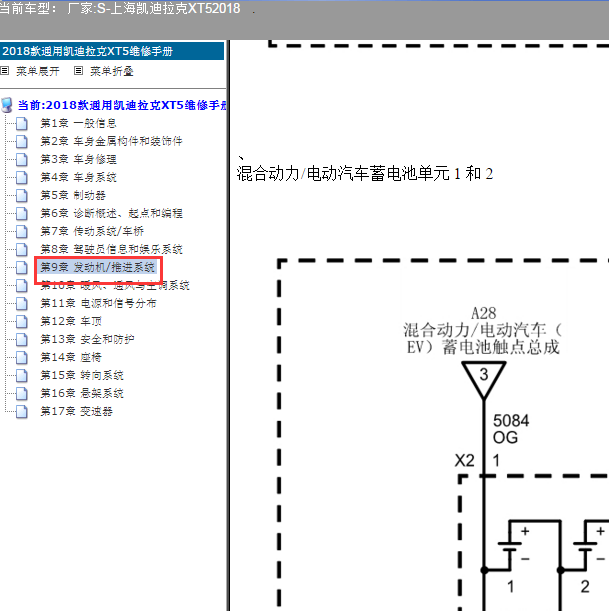This screenshot has width=609, height=611.
Task: Open 第5章 制动器
Action: tap(73, 195)
